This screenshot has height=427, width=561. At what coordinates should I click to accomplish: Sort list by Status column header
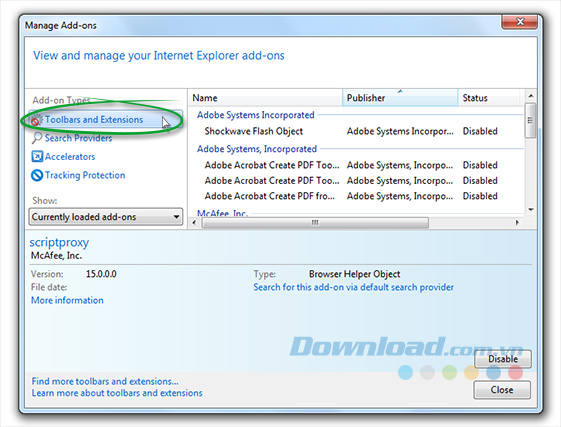488,98
